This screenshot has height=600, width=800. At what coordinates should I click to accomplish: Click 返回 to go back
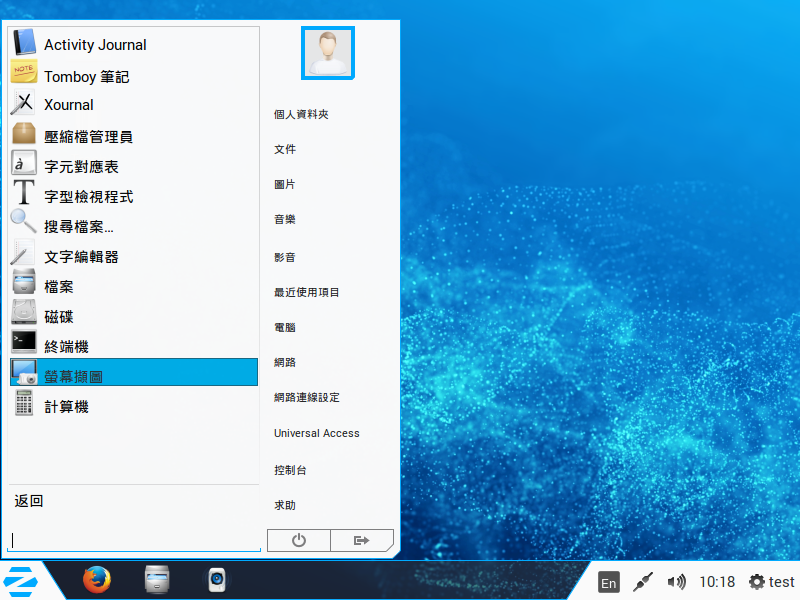(29, 501)
